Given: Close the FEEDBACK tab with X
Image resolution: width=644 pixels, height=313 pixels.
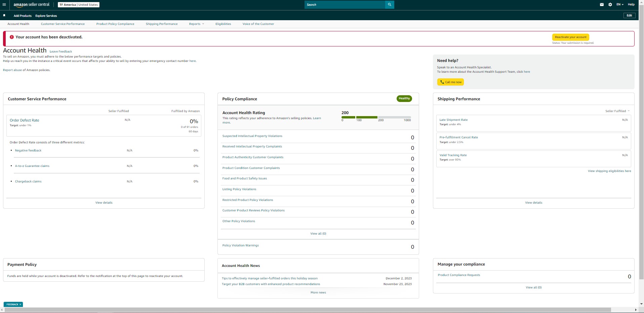Looking at the screenshot, I should (20, 304).
